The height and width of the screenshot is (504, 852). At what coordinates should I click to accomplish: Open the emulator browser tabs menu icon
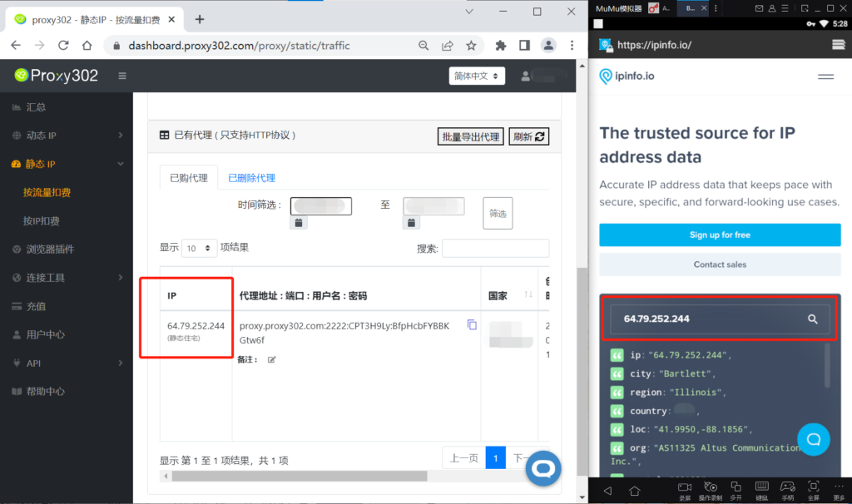tap(839, 45)
